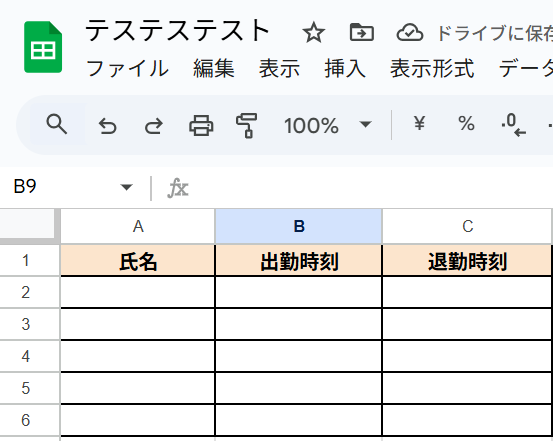Viewport: 553px width, 441px height.
Task: Select row 6 header
Action: pyautogui.click(x=30, y=420)
